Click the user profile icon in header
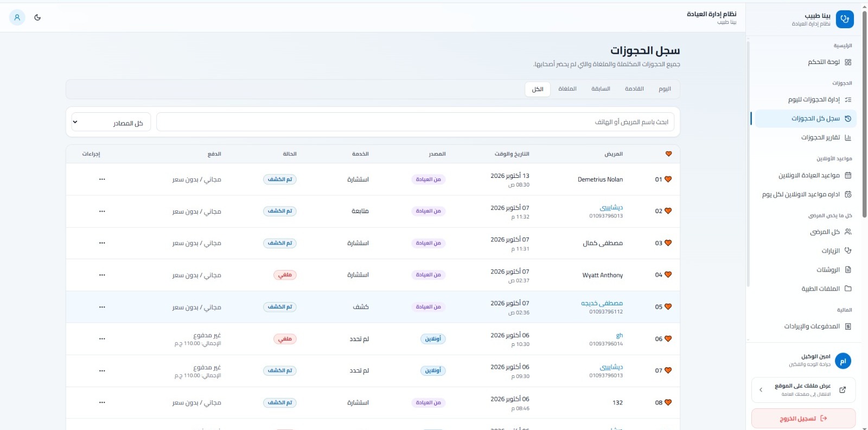This screenshot has height=430, width=868. click(17, 17)
